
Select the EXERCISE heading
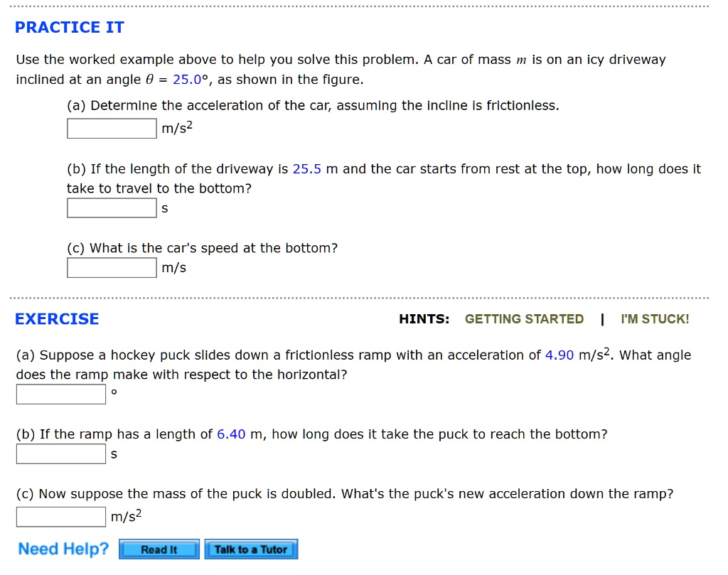(56, 318)
